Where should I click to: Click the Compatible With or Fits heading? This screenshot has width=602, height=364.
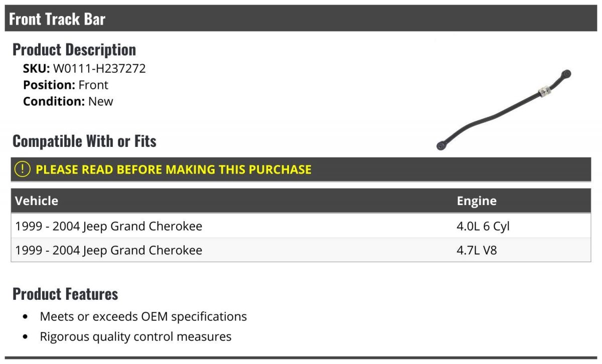(84, 141)
